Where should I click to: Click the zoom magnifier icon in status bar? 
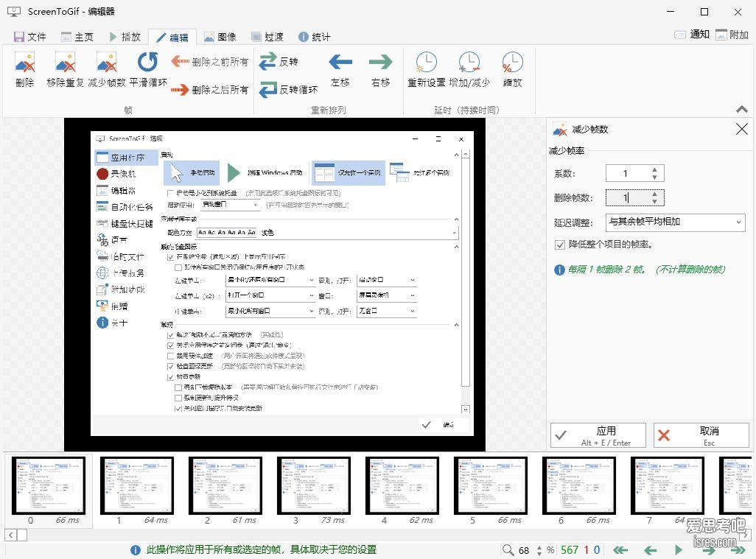pyautogui.click(x=508, y=550)
